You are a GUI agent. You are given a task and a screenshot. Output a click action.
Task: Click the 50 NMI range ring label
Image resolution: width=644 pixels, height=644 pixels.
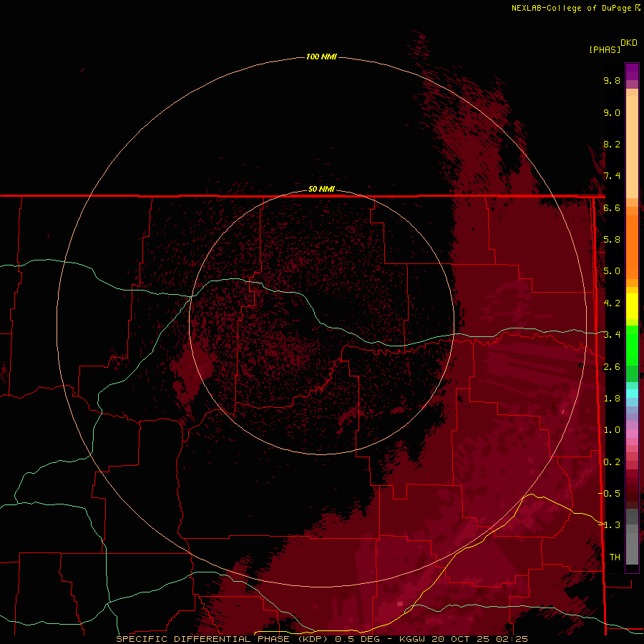click(x=321, y=189)
